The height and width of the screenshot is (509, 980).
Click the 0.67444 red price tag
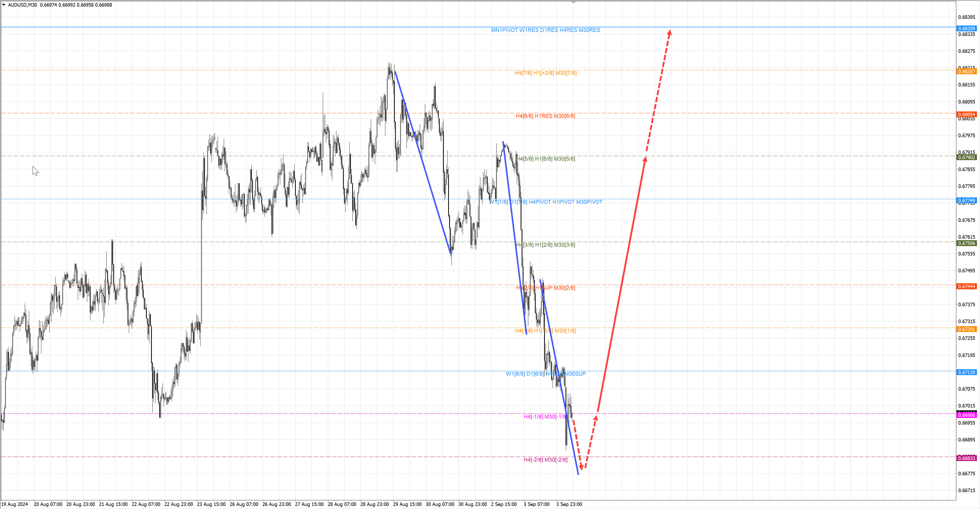click(966, 286)
